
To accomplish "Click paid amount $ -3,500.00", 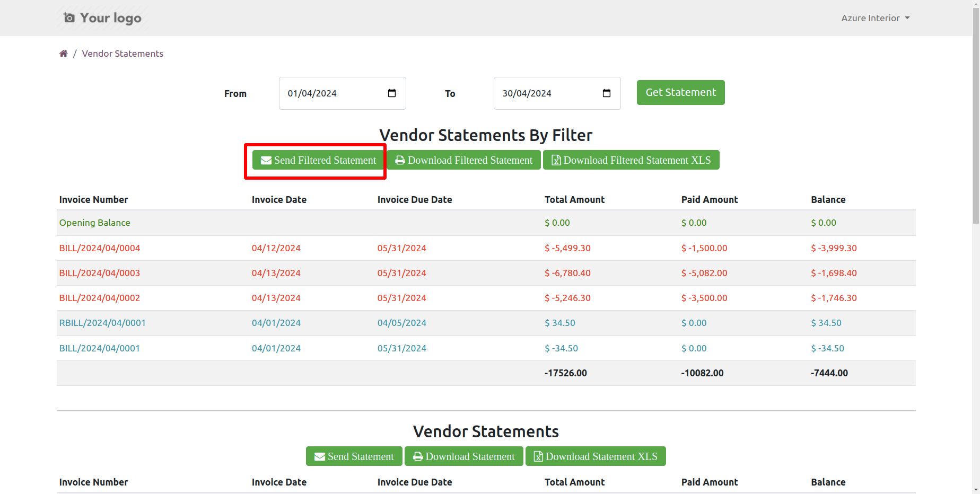I will coord(704,298).
